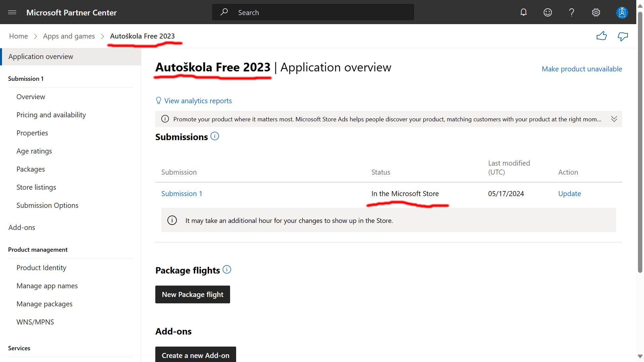Expand the Microsoft Store Ads promotion banner
The height and width of the screenshot is (362, 644).
click(x=614, y=119)
